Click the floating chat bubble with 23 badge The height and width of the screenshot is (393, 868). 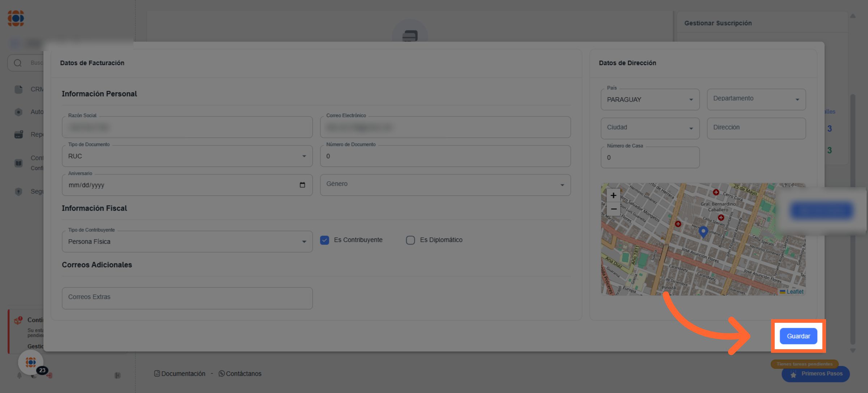(31, 362)
